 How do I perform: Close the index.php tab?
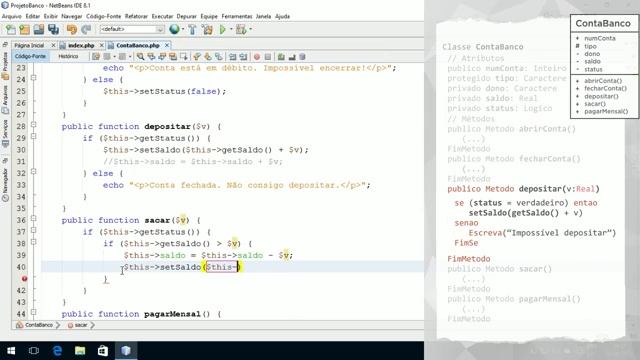[x=102, y=45]
